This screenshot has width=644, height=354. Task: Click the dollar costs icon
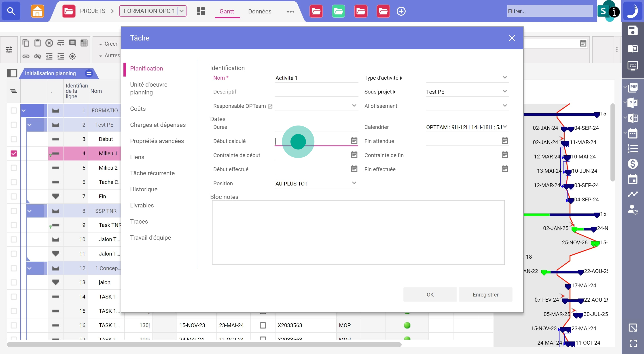(633, 164)
